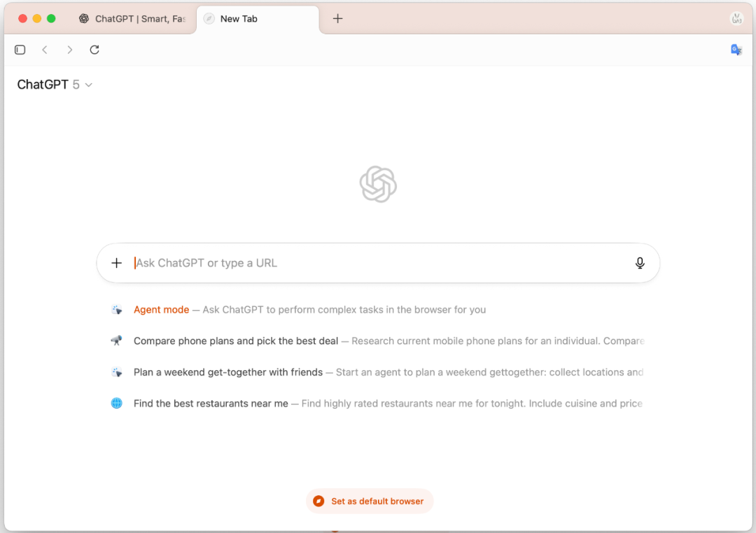Click the forward navigation arrow
The width and height of the screenshot is (756, 533).
coord(69,50)
